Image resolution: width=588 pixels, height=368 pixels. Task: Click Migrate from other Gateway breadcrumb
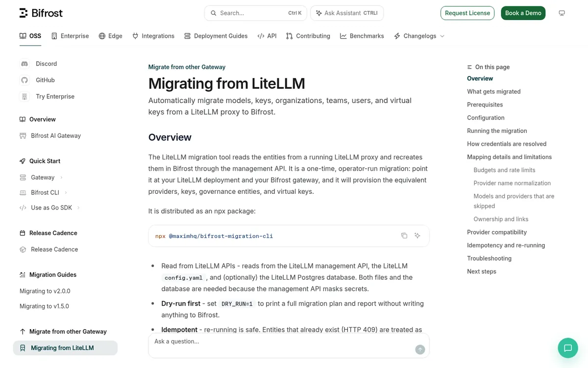(x=187, y=67)
